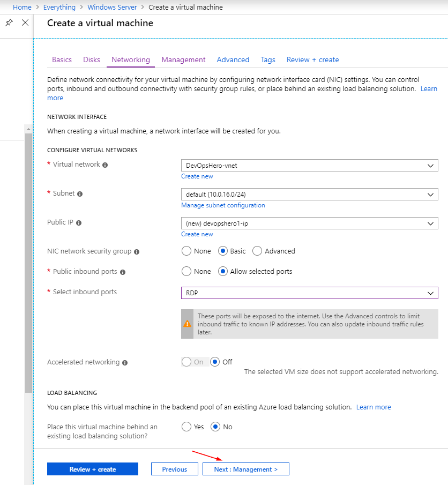
Task: Expand the Virtual network dropdown
Action: click(309, 166)
